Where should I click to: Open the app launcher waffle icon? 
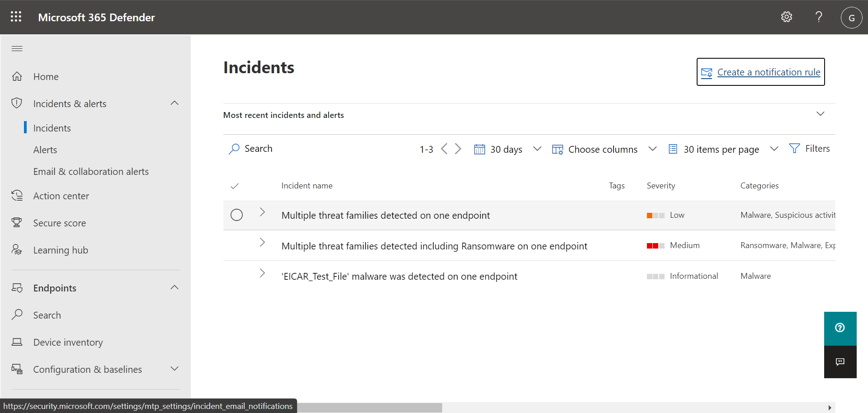tap(16, 17)
